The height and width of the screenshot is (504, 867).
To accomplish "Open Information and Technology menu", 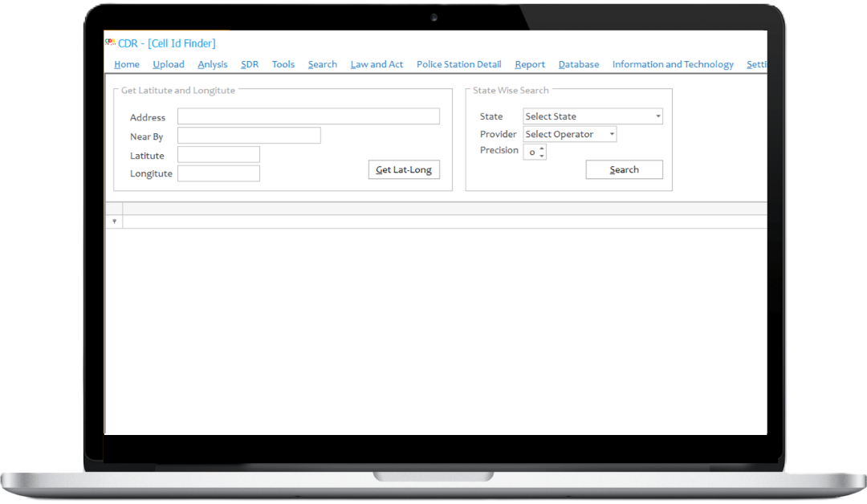I will tap(673, 64).
